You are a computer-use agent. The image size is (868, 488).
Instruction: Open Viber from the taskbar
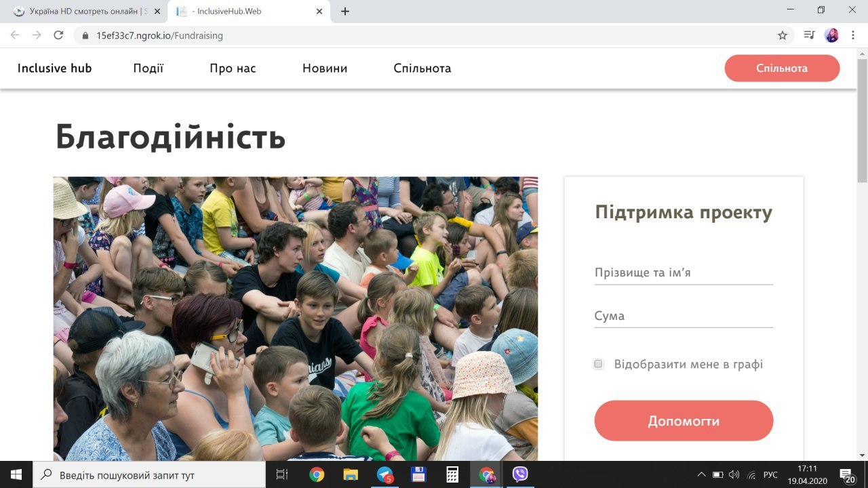520,475
